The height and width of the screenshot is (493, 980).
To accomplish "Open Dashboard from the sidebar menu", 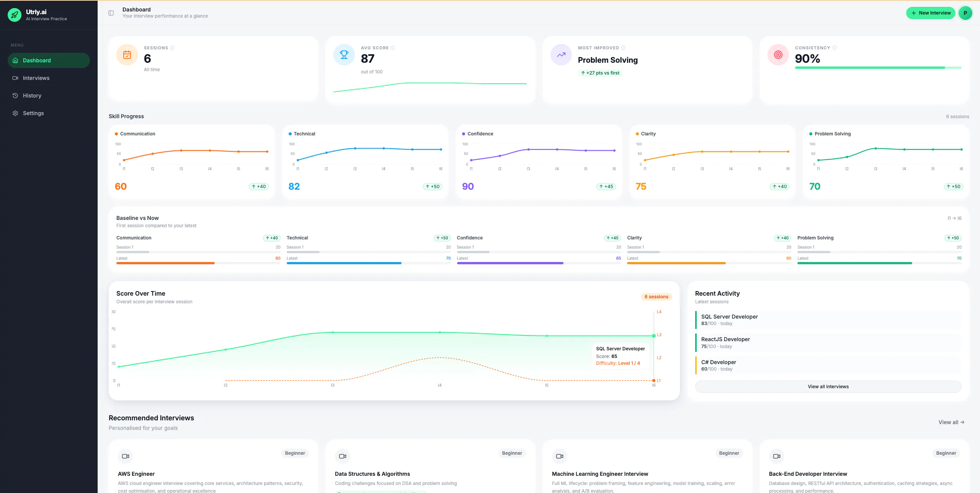I will [x=49, y=60].
